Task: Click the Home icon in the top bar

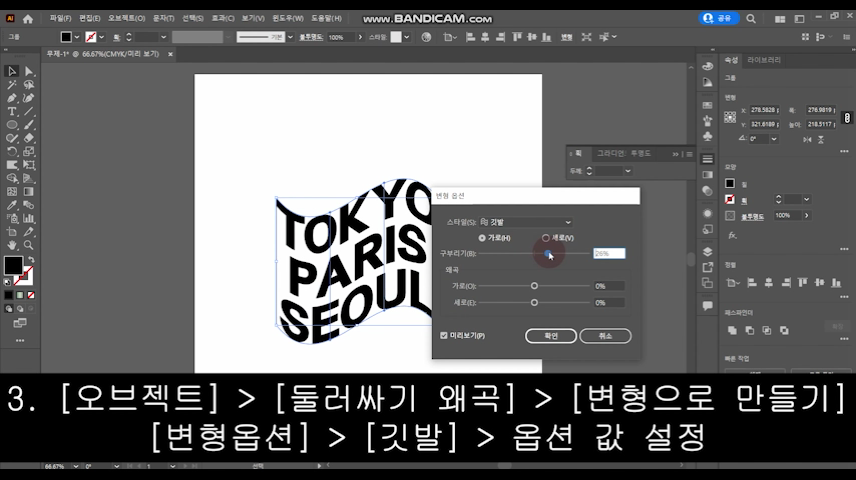Action: pos(27,19)
